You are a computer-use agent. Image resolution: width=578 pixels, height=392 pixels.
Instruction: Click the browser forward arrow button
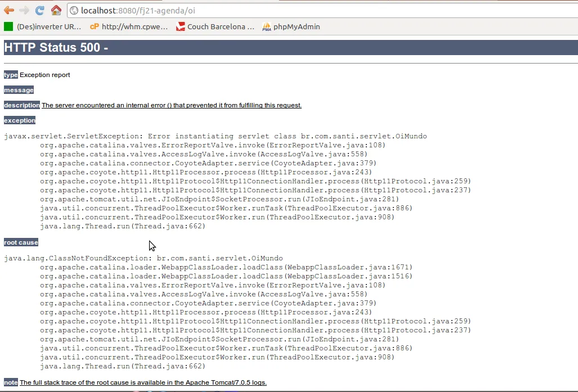(24, 10)
